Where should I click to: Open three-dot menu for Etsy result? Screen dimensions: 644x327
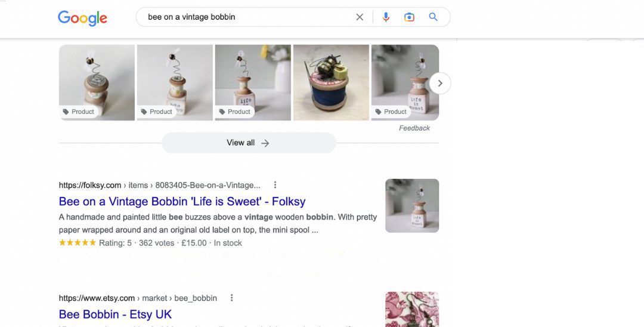pyautogui.click(x=232, y=298)
